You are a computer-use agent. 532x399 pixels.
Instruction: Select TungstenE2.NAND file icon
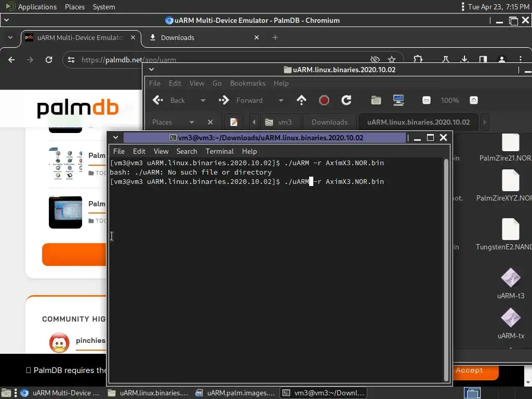pos(510,229)
